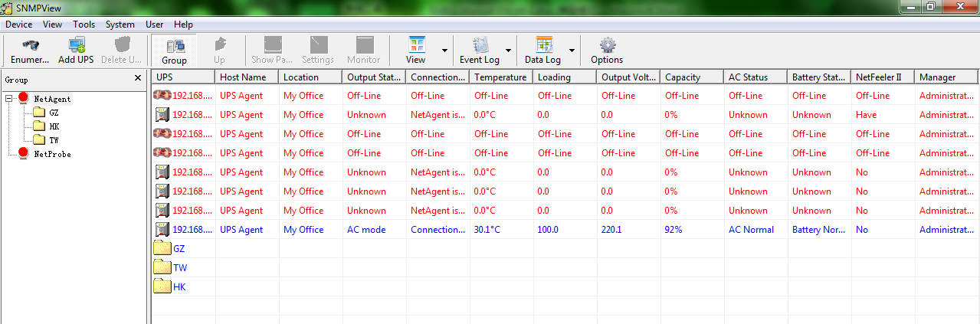Click the Capacity column header
Viewport: 980px width, 324px height.
pyautogui.click(x=682, y=77)
